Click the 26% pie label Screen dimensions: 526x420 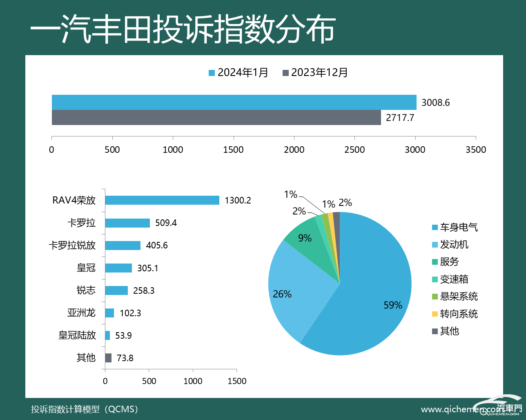[282, 294]
